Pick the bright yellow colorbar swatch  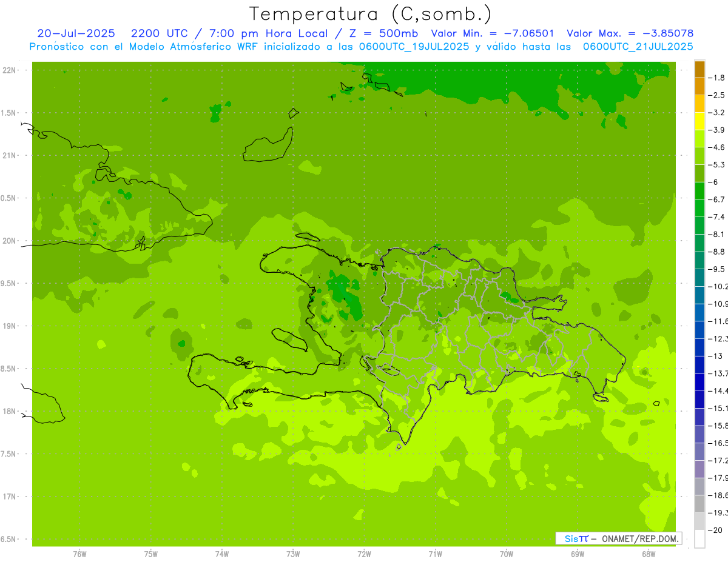point(699,121)
